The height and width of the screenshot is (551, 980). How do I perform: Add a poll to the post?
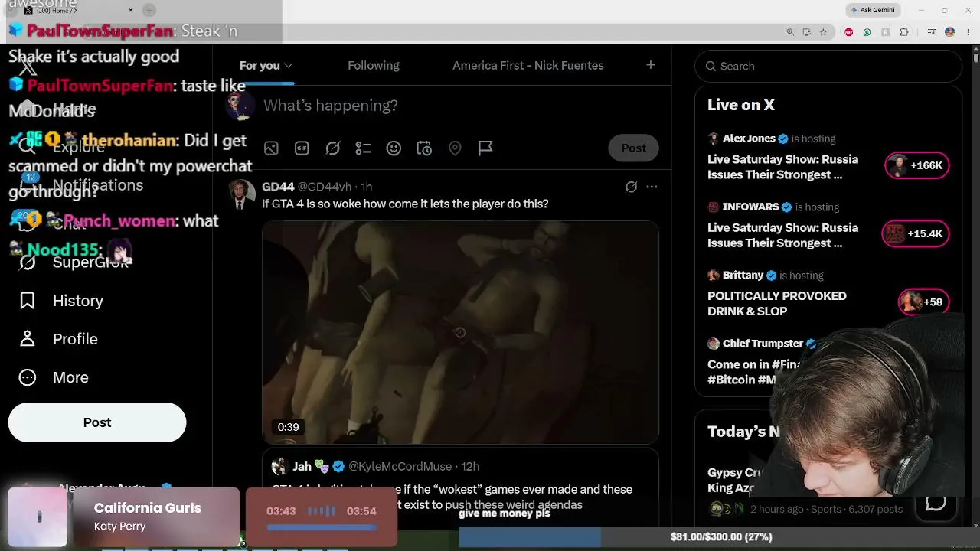coord(363,148)
